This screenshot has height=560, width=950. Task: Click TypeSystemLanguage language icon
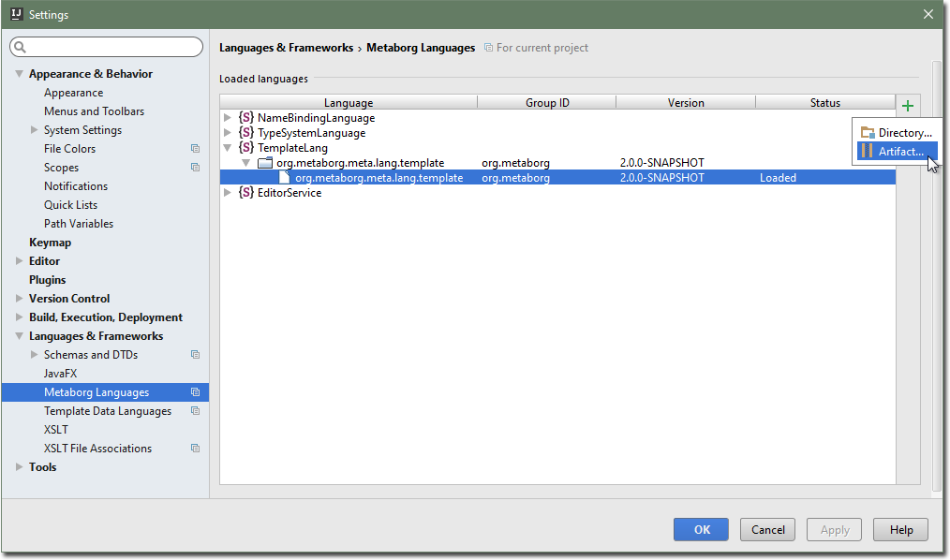(x=246, y=133)
